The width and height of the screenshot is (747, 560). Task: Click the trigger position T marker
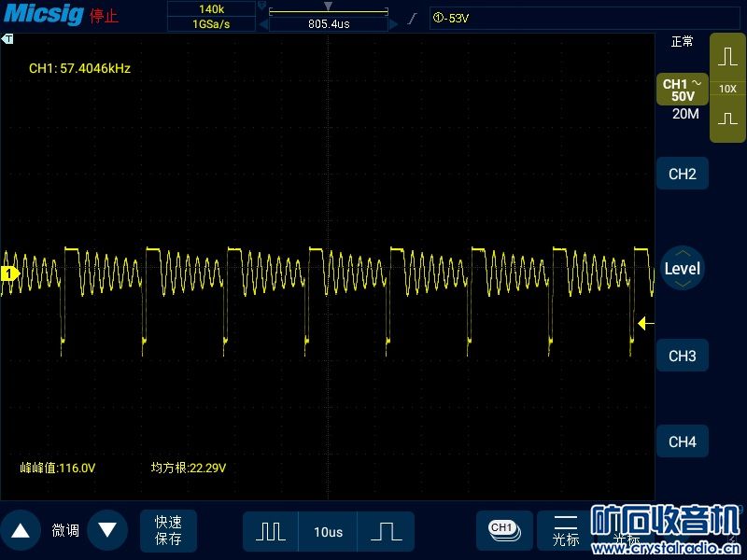click(7, 39)
